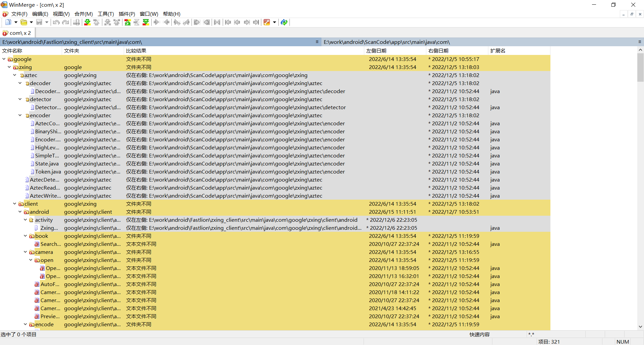This screenshot has width=644, height=345.
Task: Click the Previous file navigation icon
Action: point(237,22)
